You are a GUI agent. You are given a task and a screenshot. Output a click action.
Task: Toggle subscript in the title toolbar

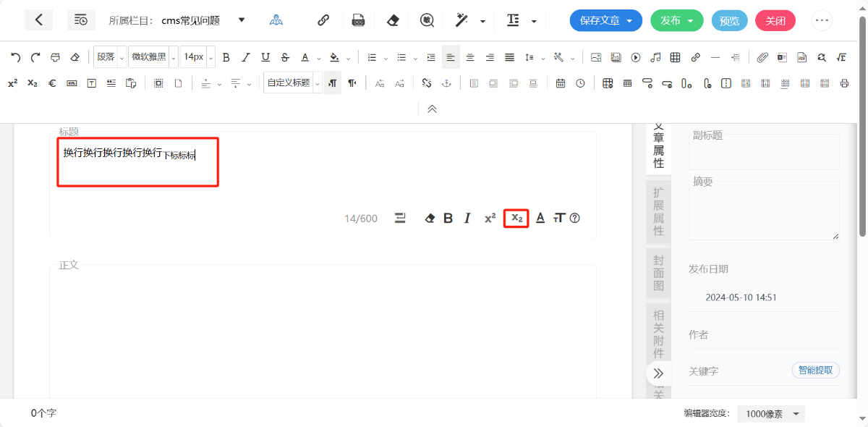516,218
